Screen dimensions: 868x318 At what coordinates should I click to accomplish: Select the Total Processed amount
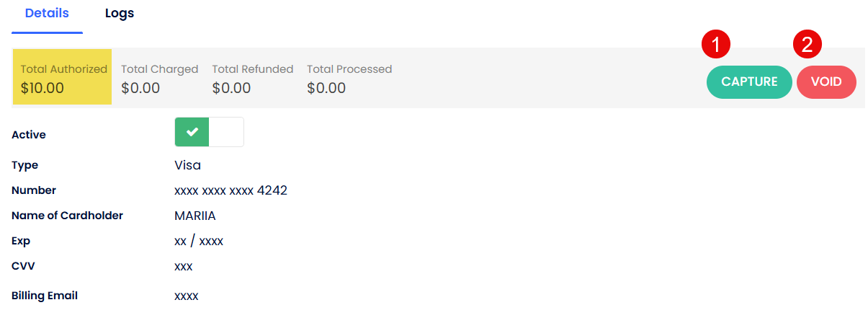pyautogui.click(x=326, y=88)
